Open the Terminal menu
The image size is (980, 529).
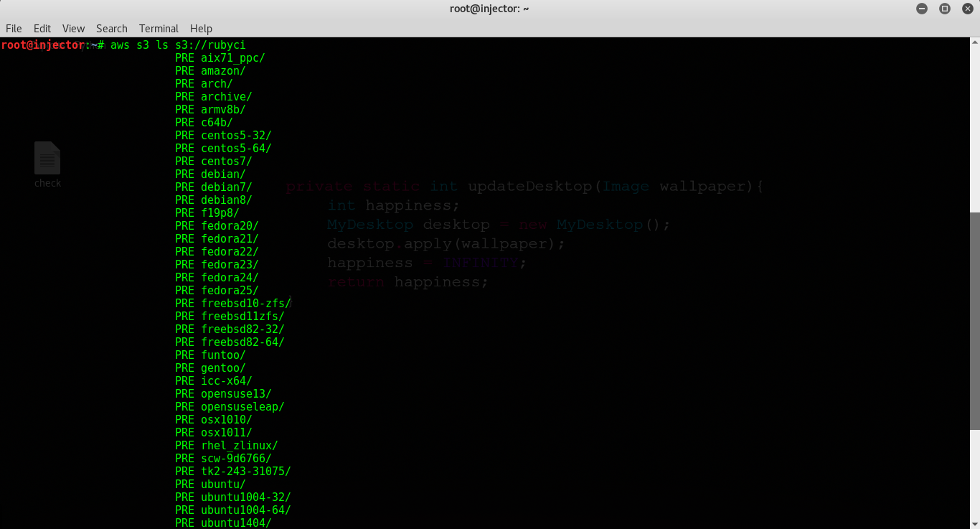pos(158,29)
